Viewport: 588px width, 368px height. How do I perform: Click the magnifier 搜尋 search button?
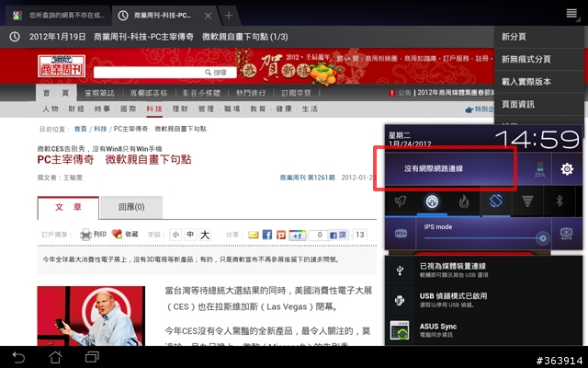point(216,72)
